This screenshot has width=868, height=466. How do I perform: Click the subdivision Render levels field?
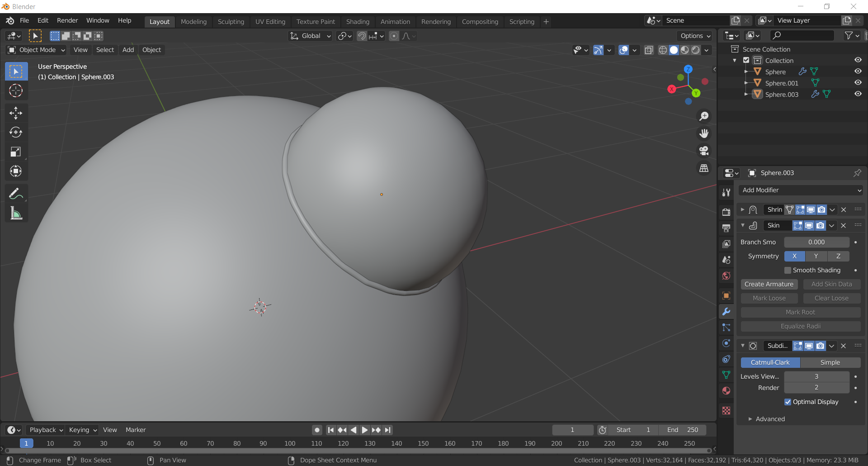tap(816, 388)
